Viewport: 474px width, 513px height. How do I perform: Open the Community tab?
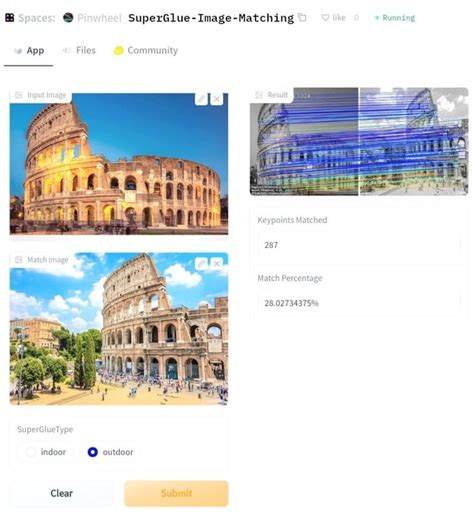point(146,51)
